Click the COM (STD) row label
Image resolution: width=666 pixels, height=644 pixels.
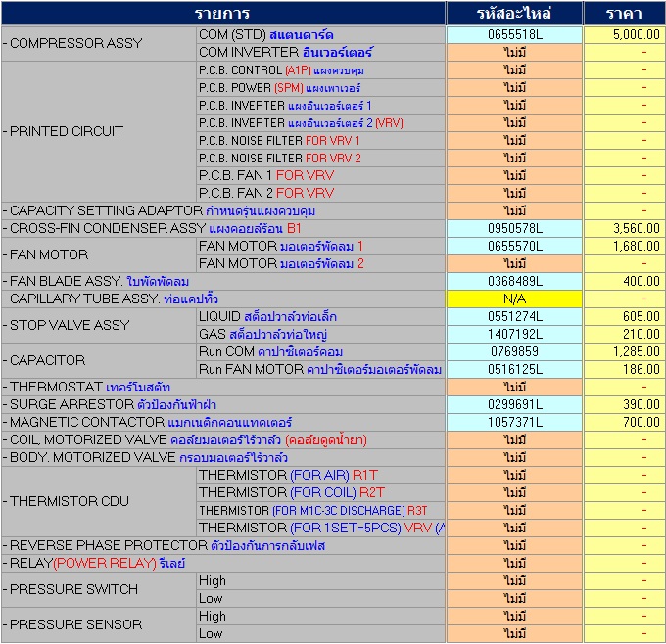pyautogui.click(x=320, y=35)
